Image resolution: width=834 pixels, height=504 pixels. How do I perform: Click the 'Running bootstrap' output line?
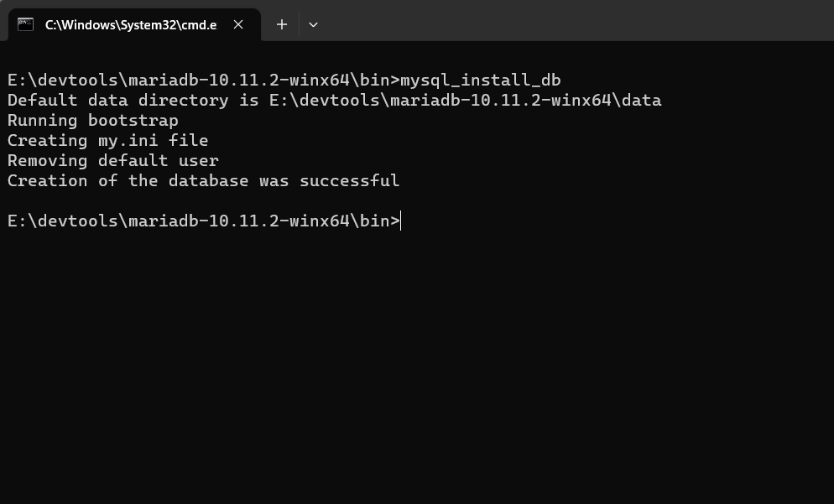[x=92, y=121]
